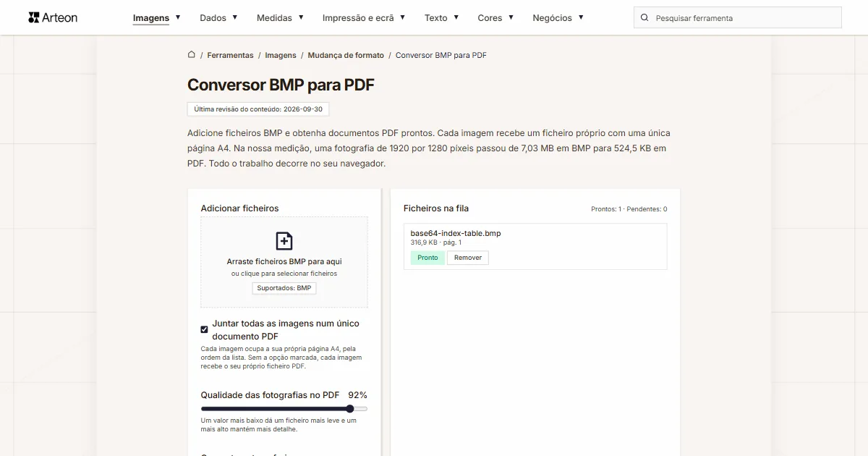Click the 92% quality value
Screen dimensions: 868x456
click(357, 395)
